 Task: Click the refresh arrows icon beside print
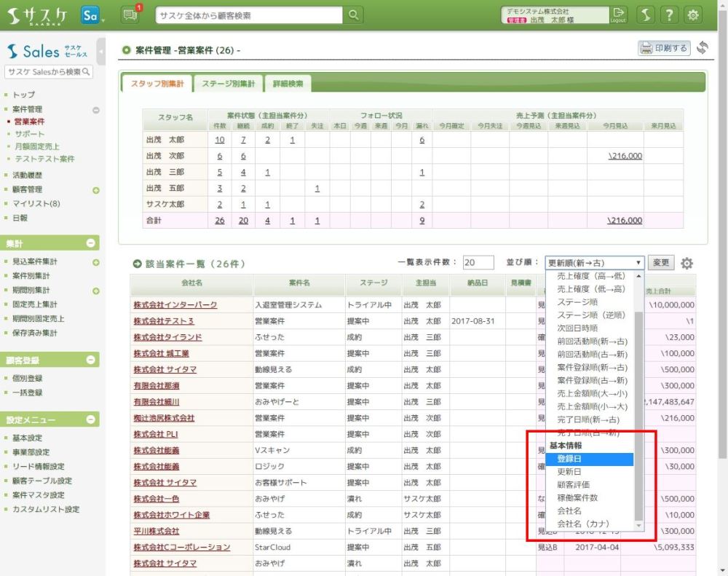point(702,49)
